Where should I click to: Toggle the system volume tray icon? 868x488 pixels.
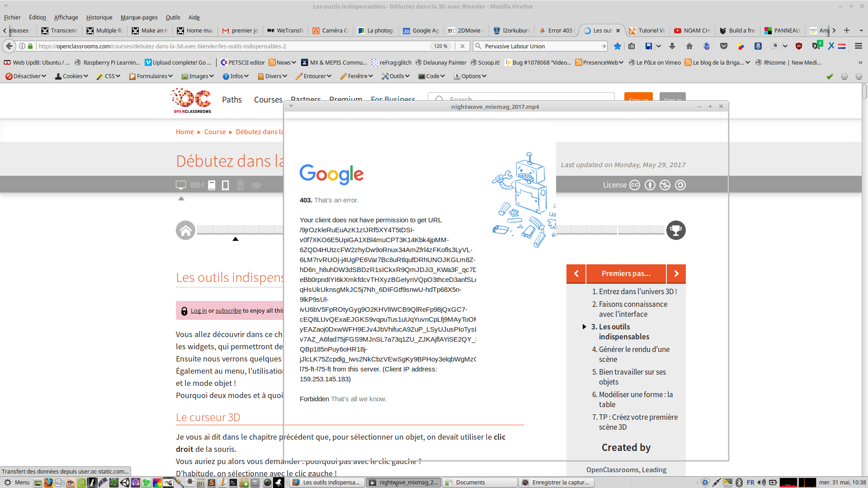(762, 483)
